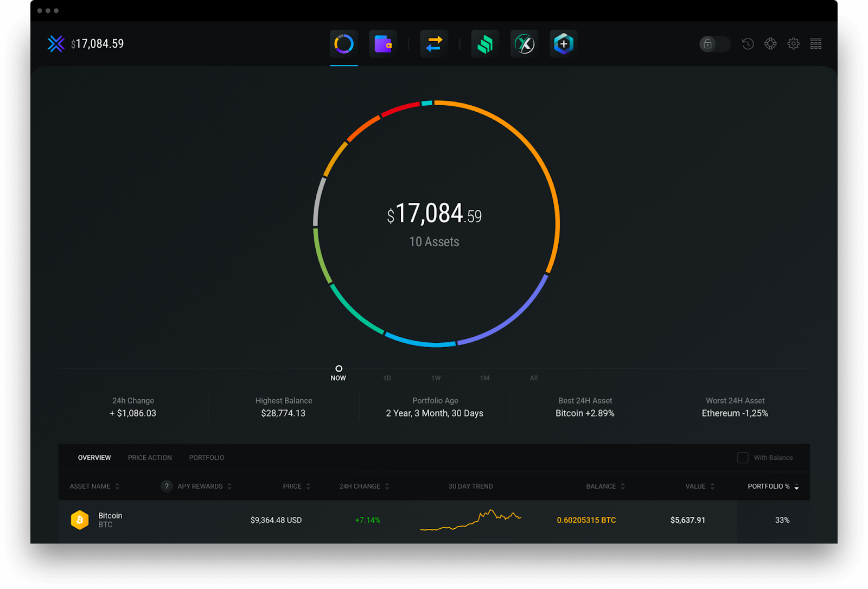
Task: Switch to the Portfolio tab
Action: click(x=207, y=458)
